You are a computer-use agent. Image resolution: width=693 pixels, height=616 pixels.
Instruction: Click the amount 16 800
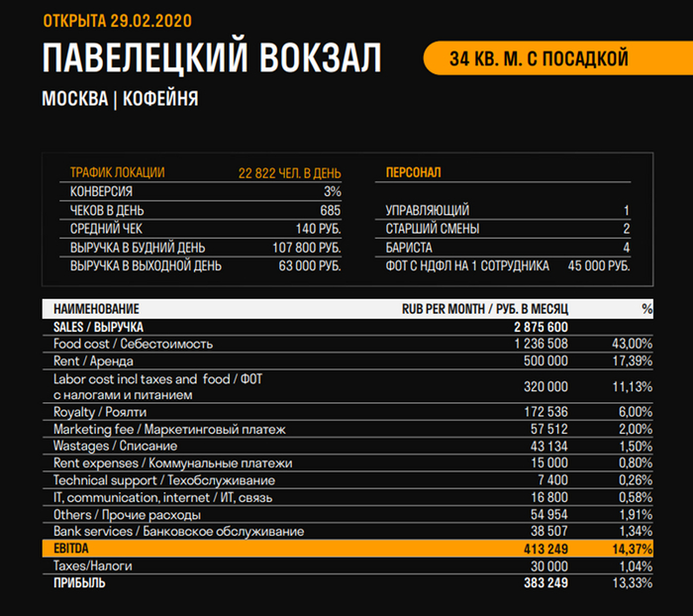click(549, 497)
